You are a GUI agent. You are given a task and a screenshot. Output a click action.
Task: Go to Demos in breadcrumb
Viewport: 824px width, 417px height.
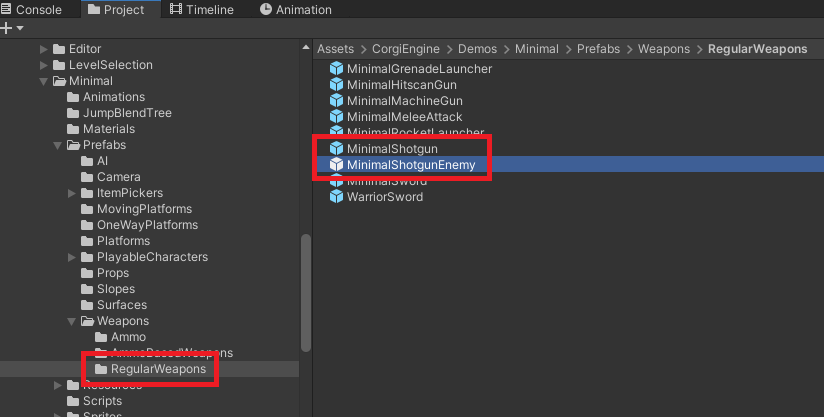(x=477, y=49)
